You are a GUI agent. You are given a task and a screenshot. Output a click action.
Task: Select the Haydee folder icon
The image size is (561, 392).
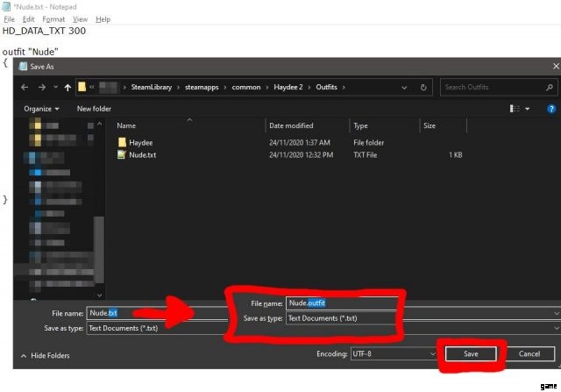click(122, 141)
